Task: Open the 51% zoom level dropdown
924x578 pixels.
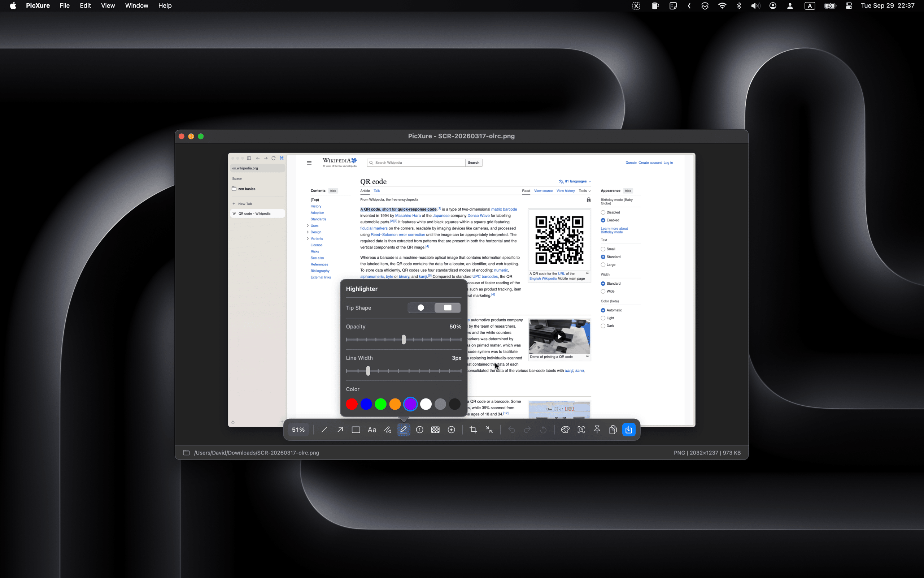Action: point(298,430)
